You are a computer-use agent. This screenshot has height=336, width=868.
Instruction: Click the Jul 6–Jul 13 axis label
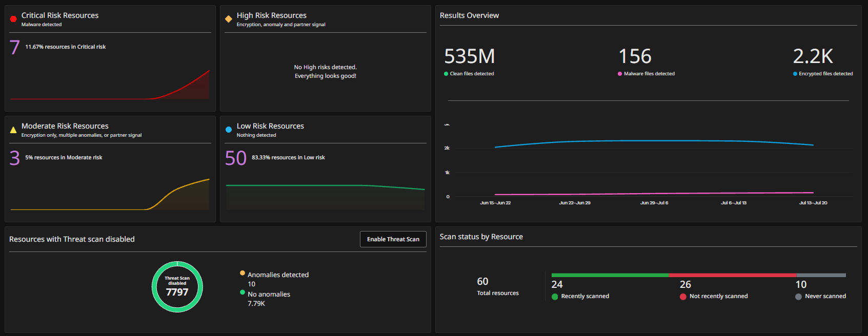coord(734,203)
